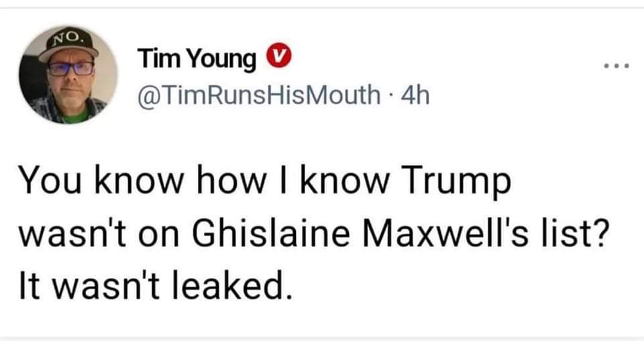Open Tim Young's profile picture

click(68, 75)
